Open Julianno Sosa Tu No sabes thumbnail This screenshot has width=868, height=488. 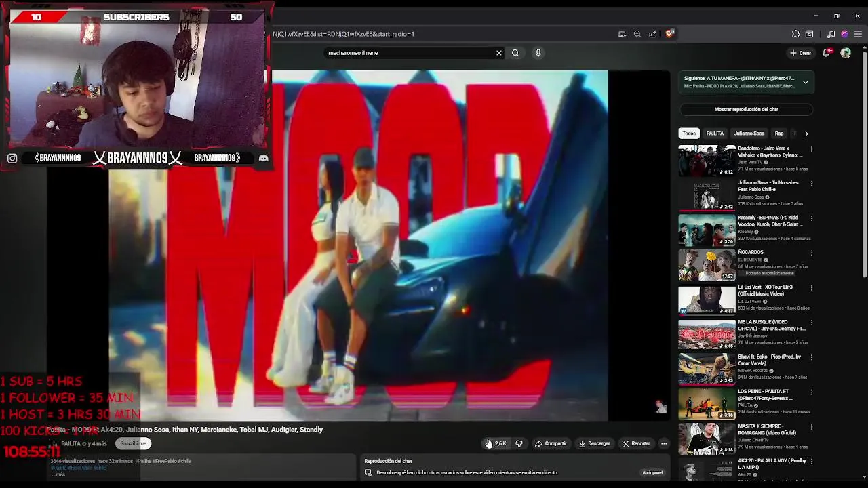707,195
